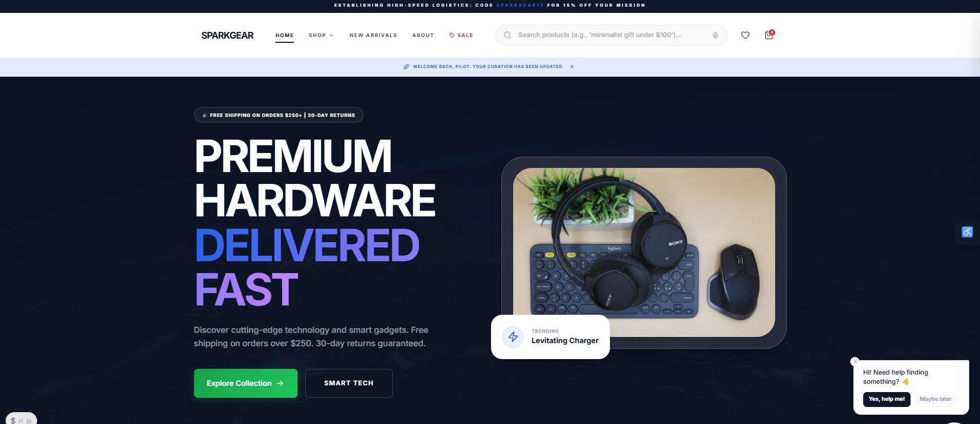Viewport: 980px width, 424px height.
Task: Dismiss the welcome back banner
Action: (572, 66)
